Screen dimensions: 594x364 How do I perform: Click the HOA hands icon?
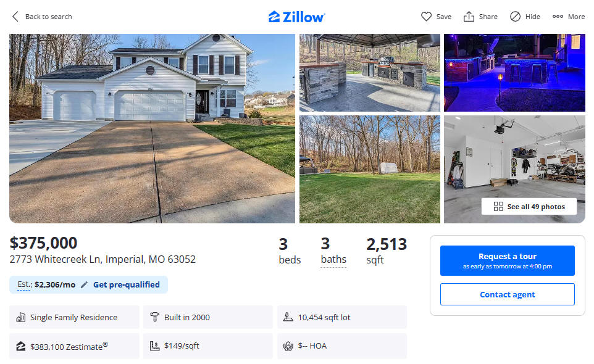pyautogui.click(x=288, y=346)
